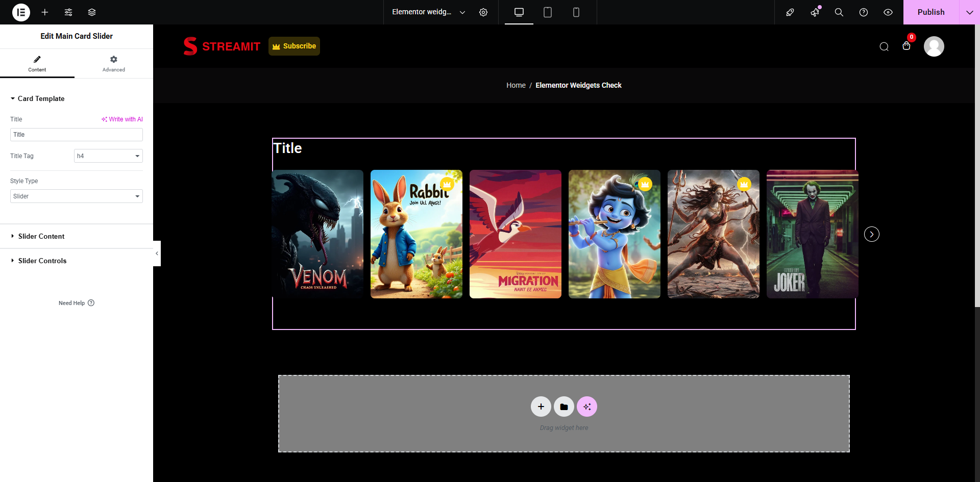The image size is (980, 482).
Task: Click the crown badge on warrior poster
Action: click(744, 184)
